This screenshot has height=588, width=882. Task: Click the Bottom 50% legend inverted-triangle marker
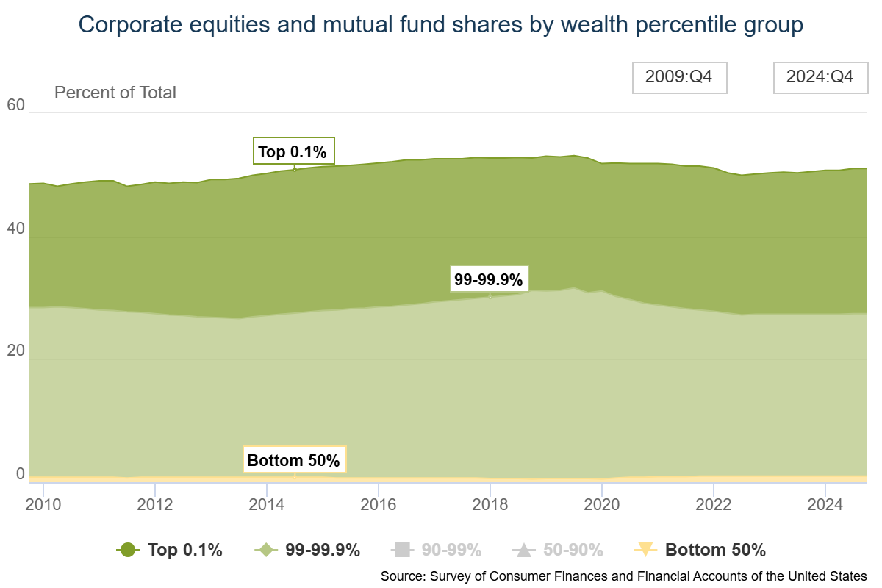coord(644,550)
